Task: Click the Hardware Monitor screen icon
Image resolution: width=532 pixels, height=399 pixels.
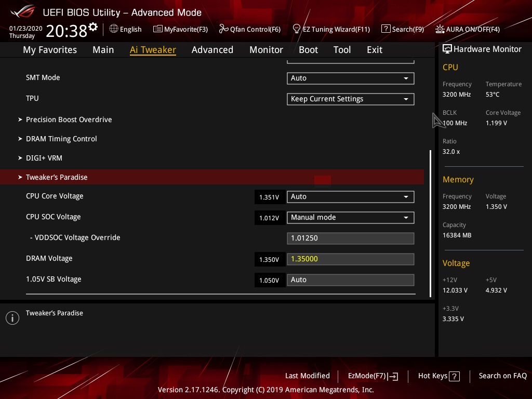Action: click(x=447, y=49)
